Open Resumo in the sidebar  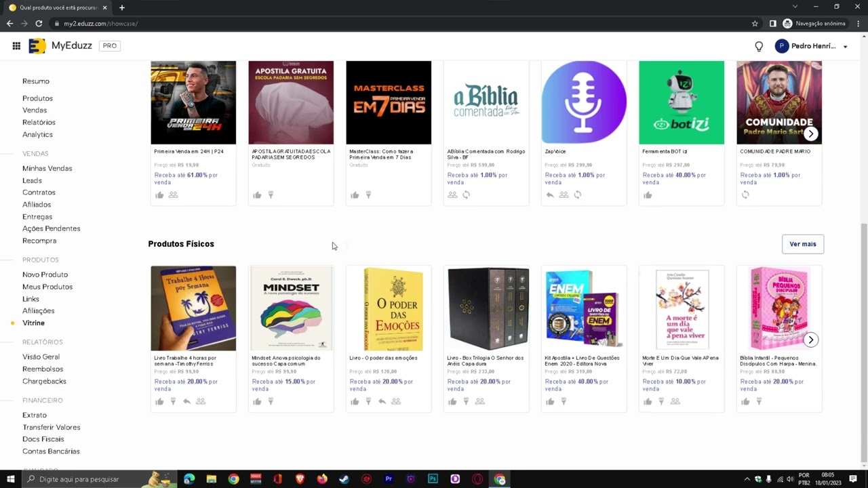(36, 81)
